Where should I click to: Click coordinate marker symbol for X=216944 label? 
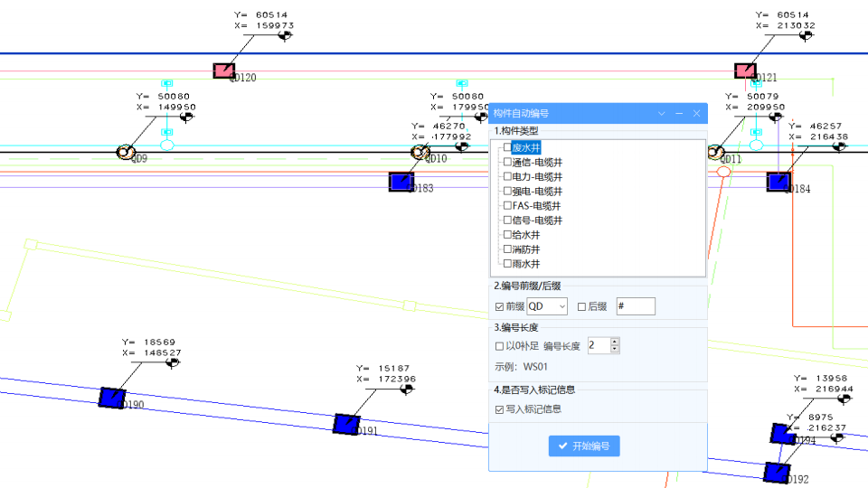coord(844,399)
